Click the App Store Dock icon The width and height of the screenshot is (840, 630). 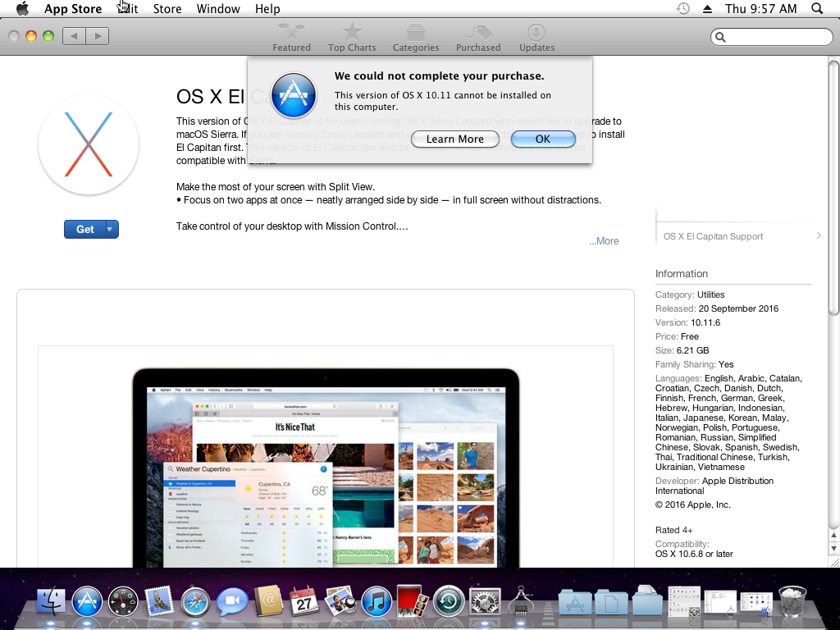(87, 601)
